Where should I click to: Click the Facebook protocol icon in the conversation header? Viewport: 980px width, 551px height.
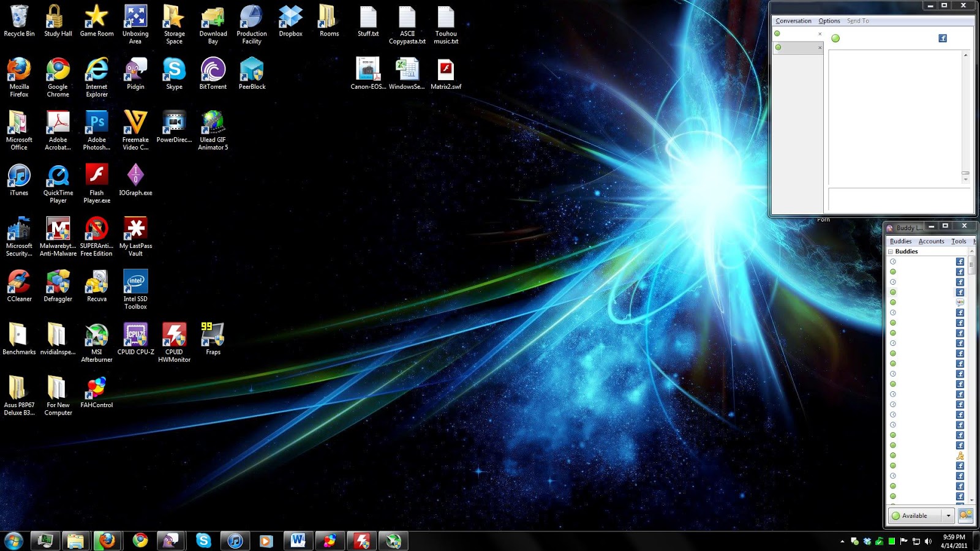(943, 39)
